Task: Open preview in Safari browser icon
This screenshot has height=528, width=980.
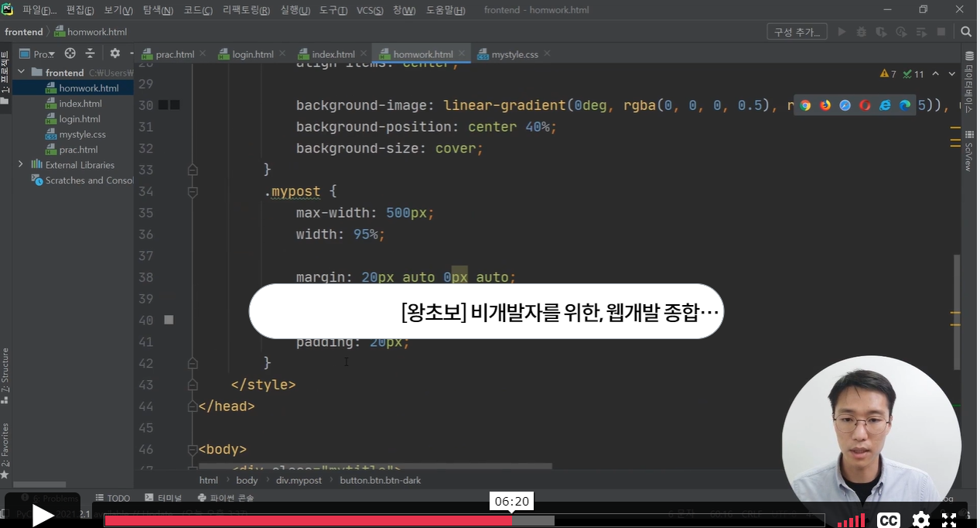Action: pyautogui.click(x=845, y=105)
